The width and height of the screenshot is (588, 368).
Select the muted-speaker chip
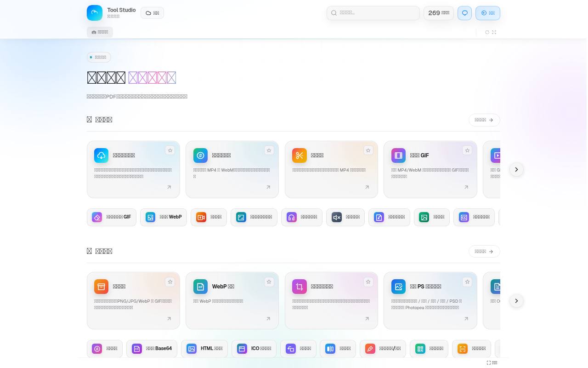[345, 217]
